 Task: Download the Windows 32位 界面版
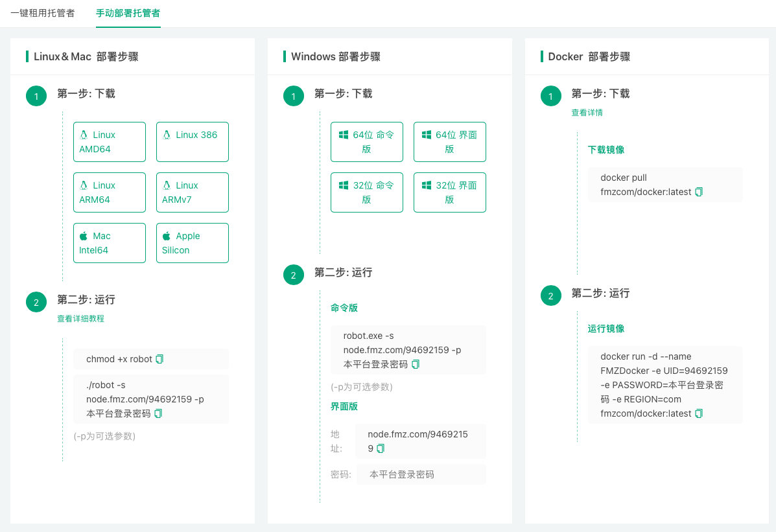click(x=449, y=192)
